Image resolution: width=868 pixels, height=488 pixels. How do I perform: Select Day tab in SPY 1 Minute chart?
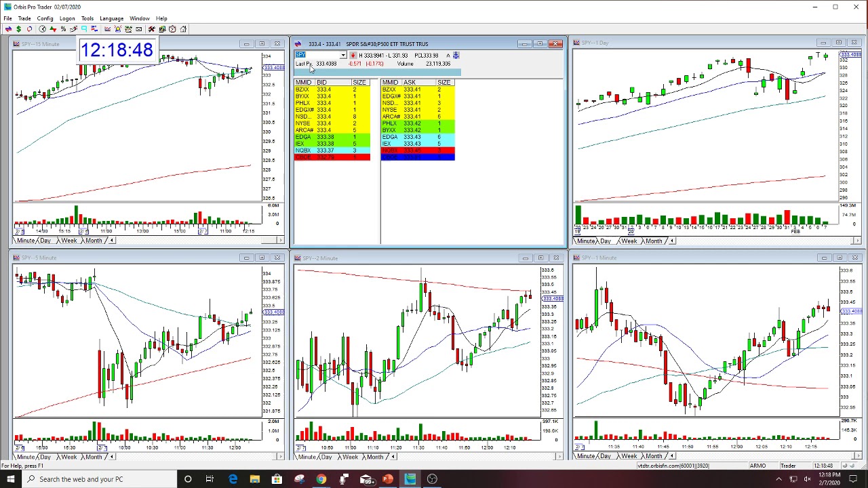tap(605, 456)
